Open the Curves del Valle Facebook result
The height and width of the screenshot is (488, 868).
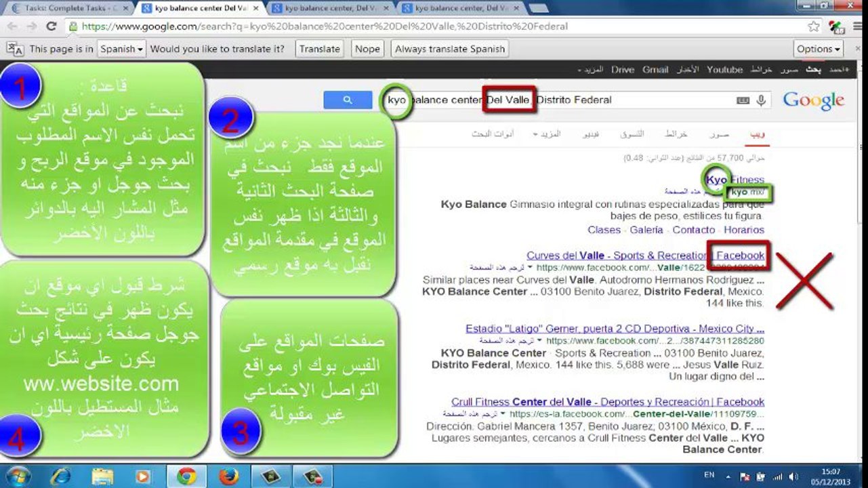tap(646, 256)
